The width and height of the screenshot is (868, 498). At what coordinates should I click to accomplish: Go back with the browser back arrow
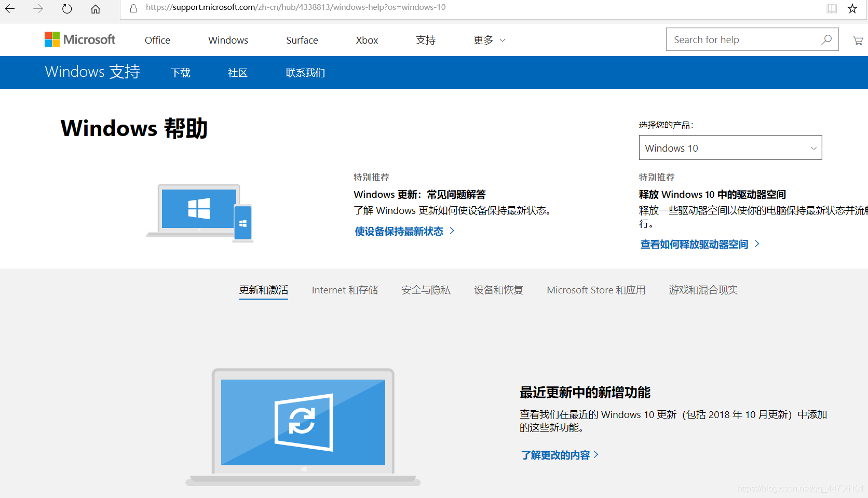click(10, 9)
